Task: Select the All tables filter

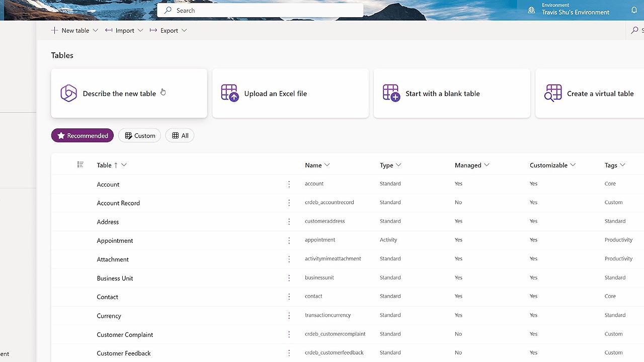Action: pos(180,135)
